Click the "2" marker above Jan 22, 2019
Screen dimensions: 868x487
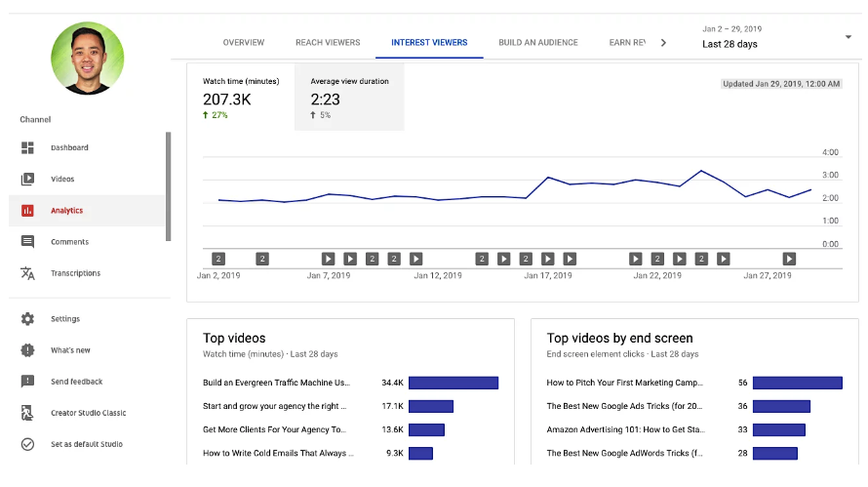657,259
